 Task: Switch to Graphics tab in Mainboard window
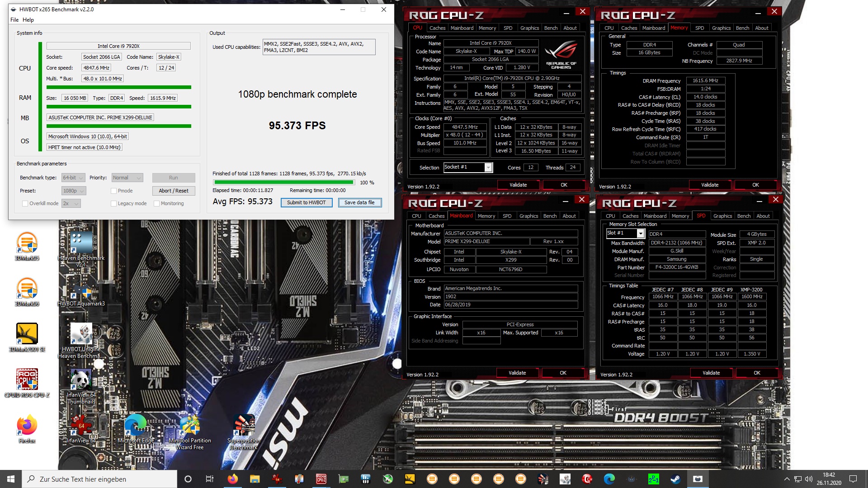point(528,216)
